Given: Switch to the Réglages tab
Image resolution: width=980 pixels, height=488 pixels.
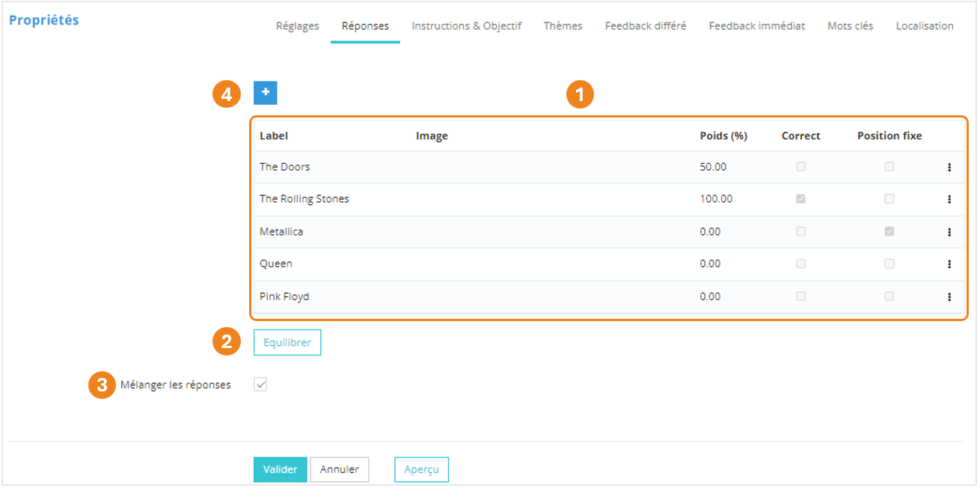Looking at the screenshot, I should (297, 26).
